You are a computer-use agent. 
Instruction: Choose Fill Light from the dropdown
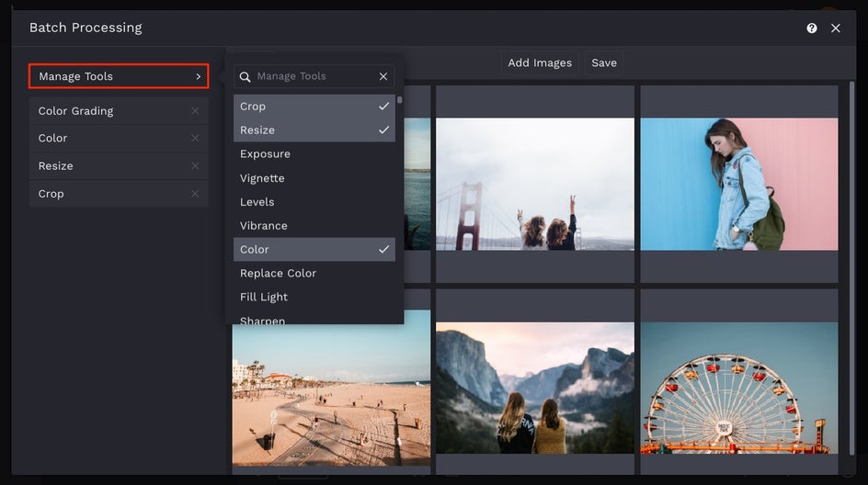point(314,297)
